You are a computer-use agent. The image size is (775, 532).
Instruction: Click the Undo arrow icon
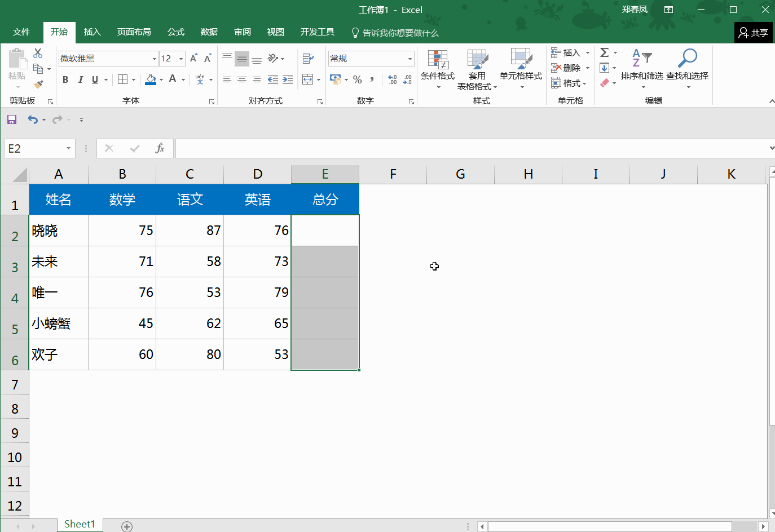tap(33, 119)
